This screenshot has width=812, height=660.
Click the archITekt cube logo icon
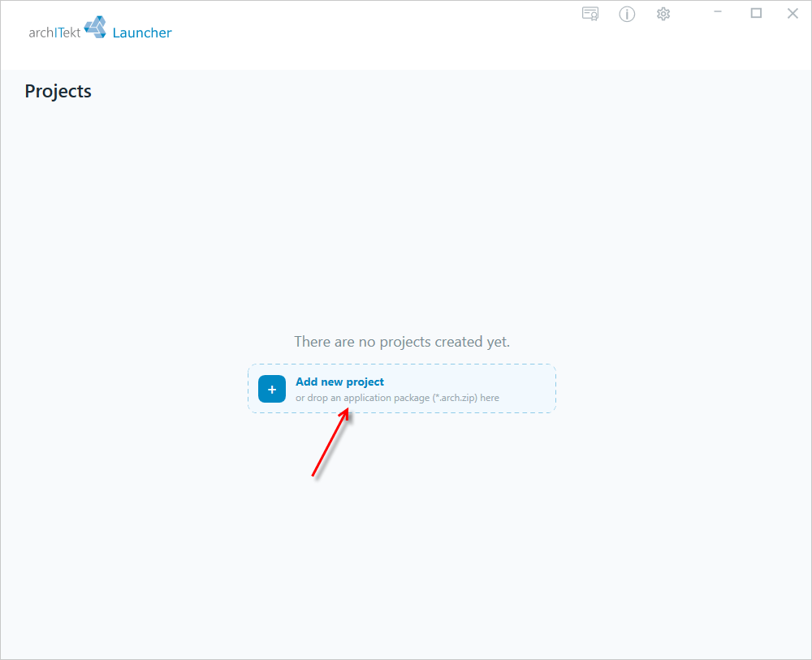click(95, 27)
